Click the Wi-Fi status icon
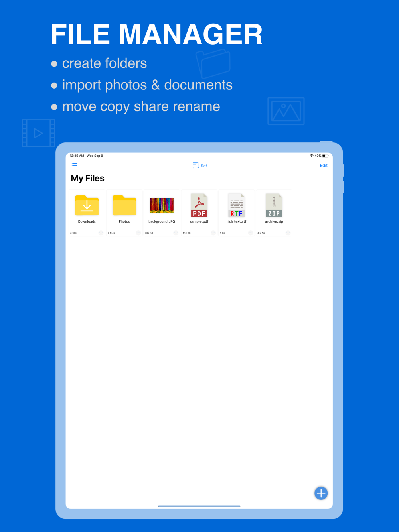Viewport: 399px width, 532px height. 312,156
